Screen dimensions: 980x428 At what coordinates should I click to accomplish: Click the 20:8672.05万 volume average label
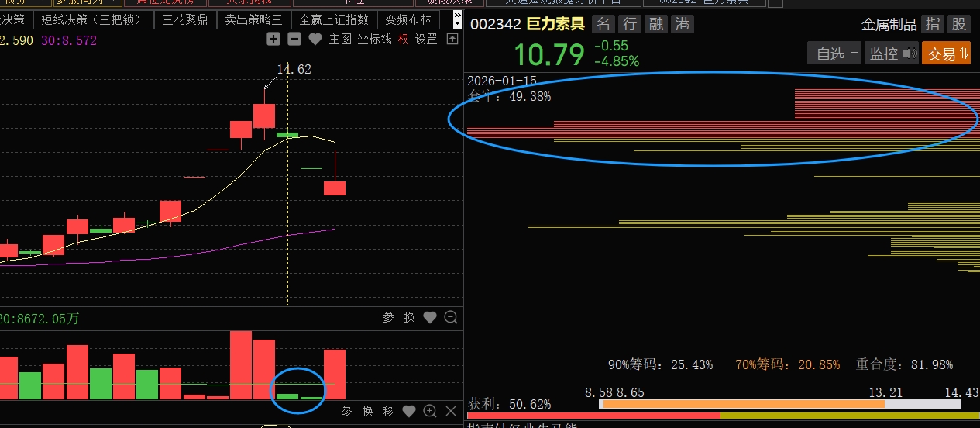point(40,319)
